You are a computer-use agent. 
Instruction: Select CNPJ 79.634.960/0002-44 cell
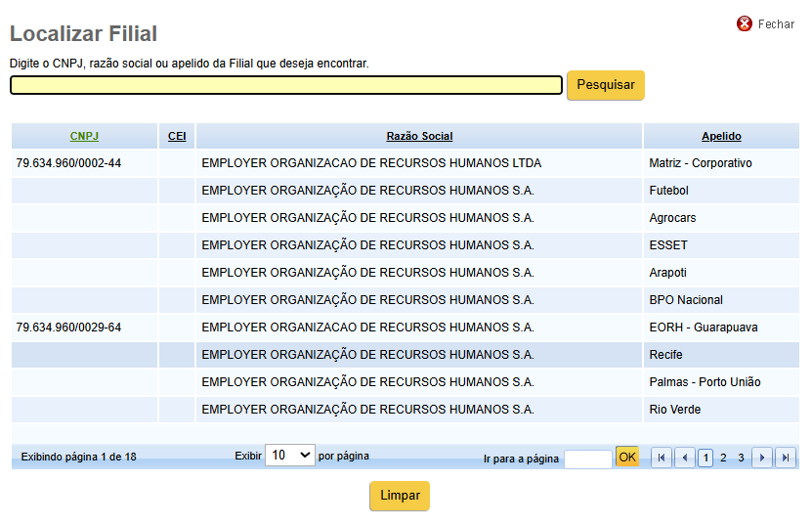[68, 163]
